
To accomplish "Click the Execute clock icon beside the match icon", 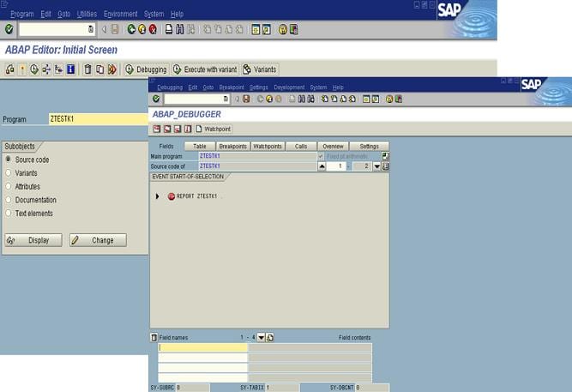I will pos(34,69).
